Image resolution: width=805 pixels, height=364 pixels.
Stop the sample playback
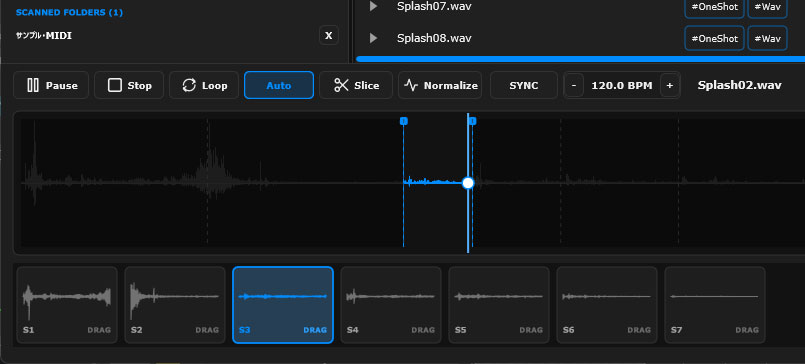[129, 85]
